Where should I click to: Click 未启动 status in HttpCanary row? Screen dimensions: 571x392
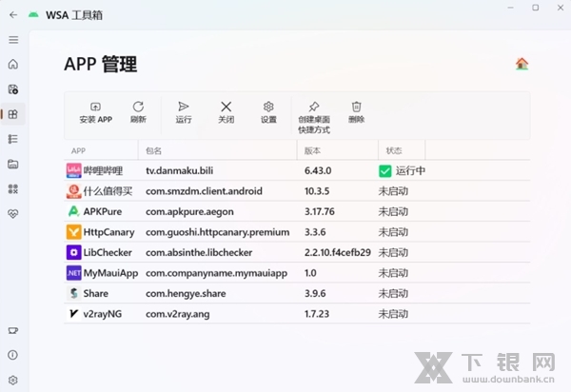click(x=393, y=232)
